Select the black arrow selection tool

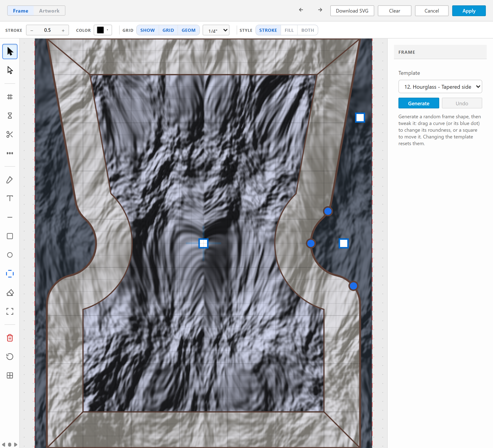coord(10,52)
